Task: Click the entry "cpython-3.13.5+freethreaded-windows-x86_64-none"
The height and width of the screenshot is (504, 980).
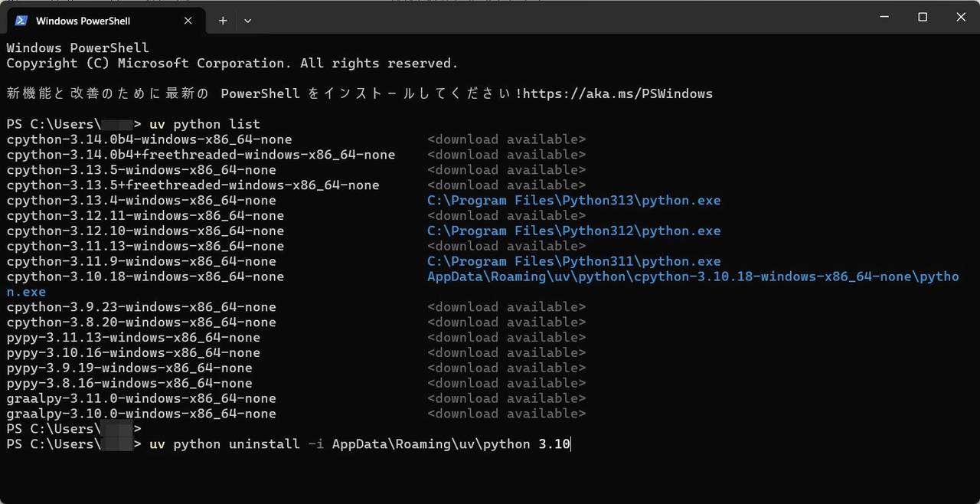Action: pos(193,185)
